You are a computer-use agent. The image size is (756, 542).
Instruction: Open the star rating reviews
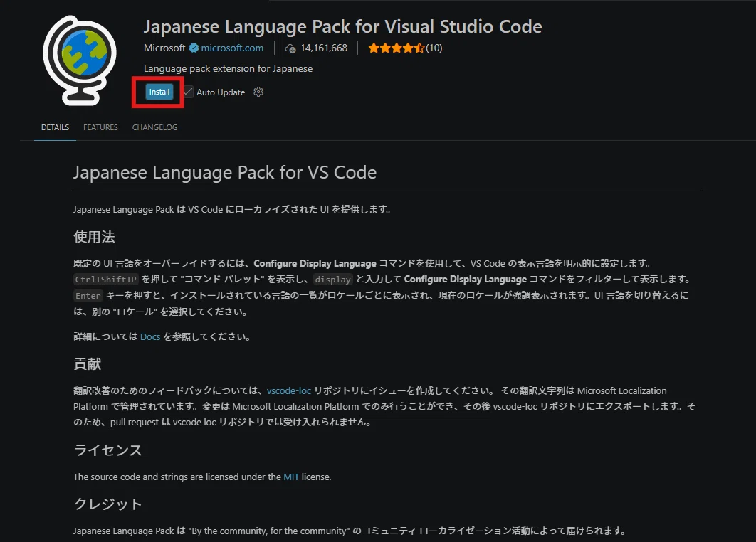pos(396,48)
